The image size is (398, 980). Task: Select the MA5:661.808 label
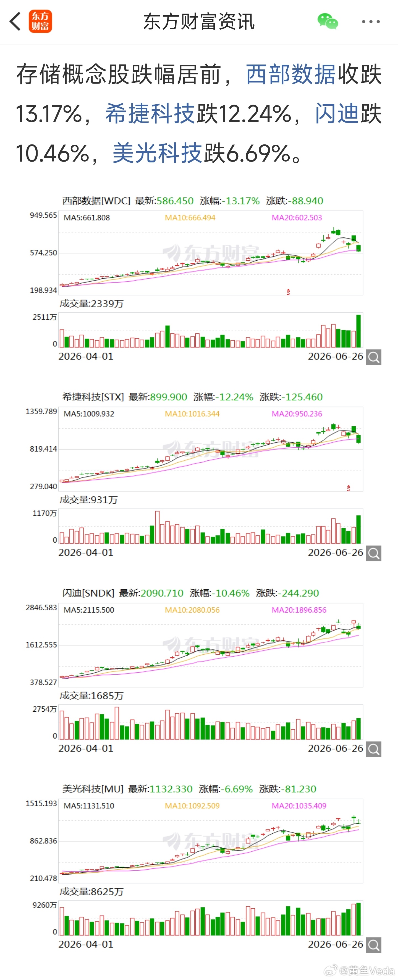point(87,217)
